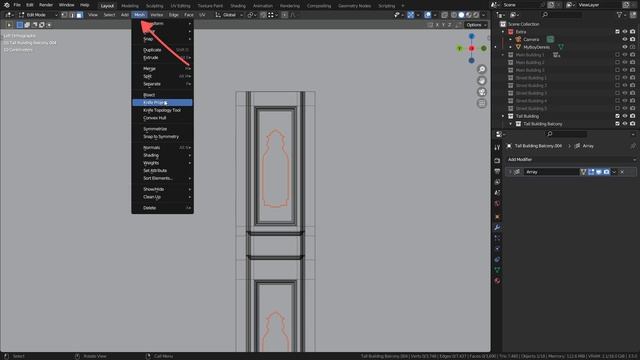Toggle Array modifier viewport display
This screenshot has width=640, height=360.
pyautogui.click(x=599, y=172)
